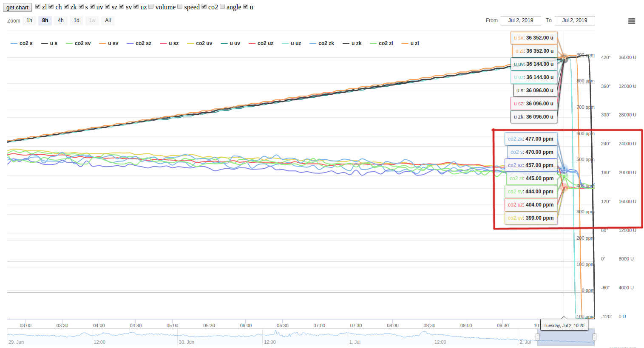Viewport: 644px width, 348px height.
Task: Choose the 1d zoom range
Action: tap(77, 20)
